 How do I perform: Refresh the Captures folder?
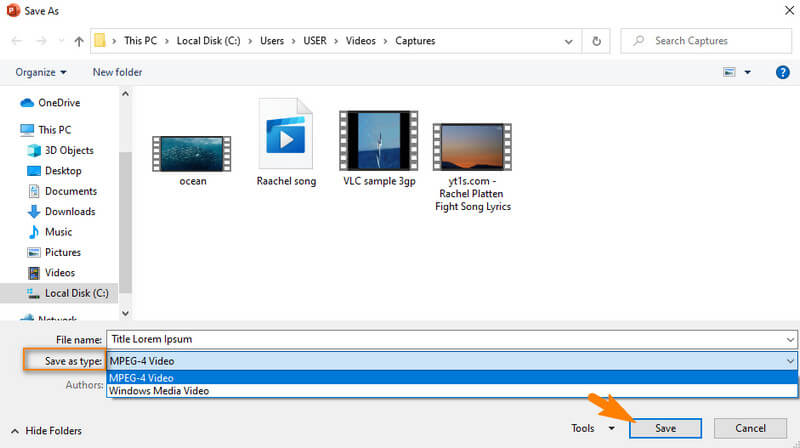click(x=596, y=41)
